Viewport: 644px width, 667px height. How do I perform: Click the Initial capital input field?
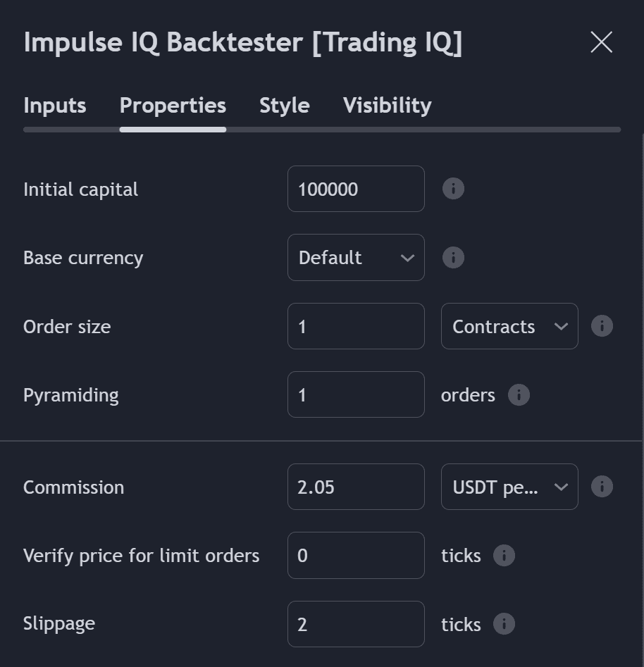[356, 189]
